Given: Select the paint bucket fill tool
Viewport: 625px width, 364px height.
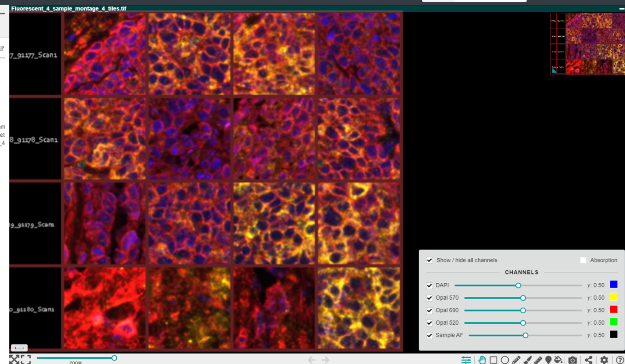Looking at the screenshot, I should [x=558, y=360].
